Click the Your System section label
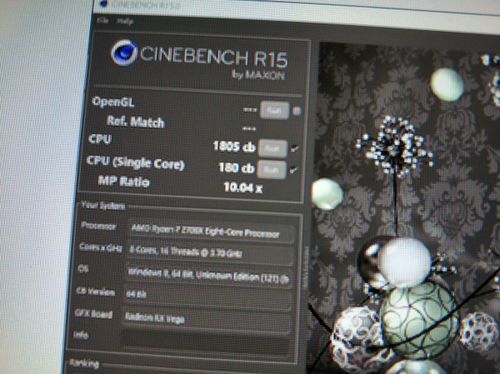This screenshot has width=500, height=374. click(103, 205)
